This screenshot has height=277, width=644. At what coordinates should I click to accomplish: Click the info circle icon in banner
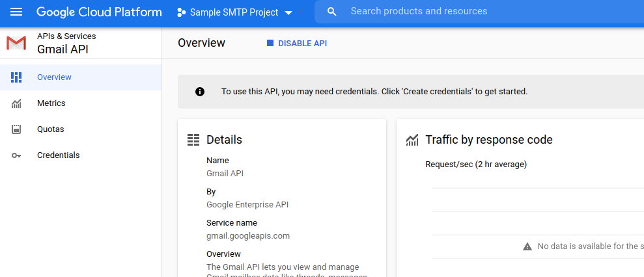tap(200, 92)
